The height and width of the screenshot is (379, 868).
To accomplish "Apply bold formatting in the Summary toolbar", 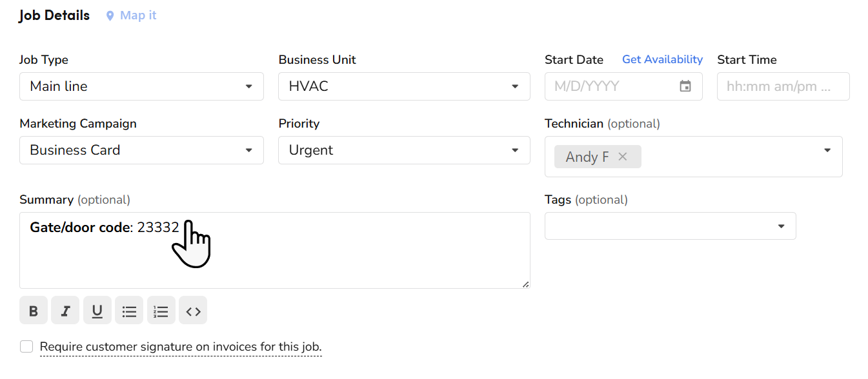I will click(x=33, y=310).
